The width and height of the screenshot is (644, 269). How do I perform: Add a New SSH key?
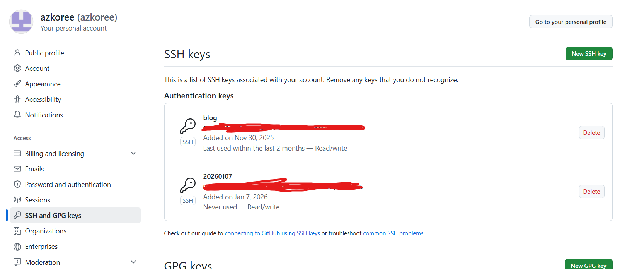(588, 54)
